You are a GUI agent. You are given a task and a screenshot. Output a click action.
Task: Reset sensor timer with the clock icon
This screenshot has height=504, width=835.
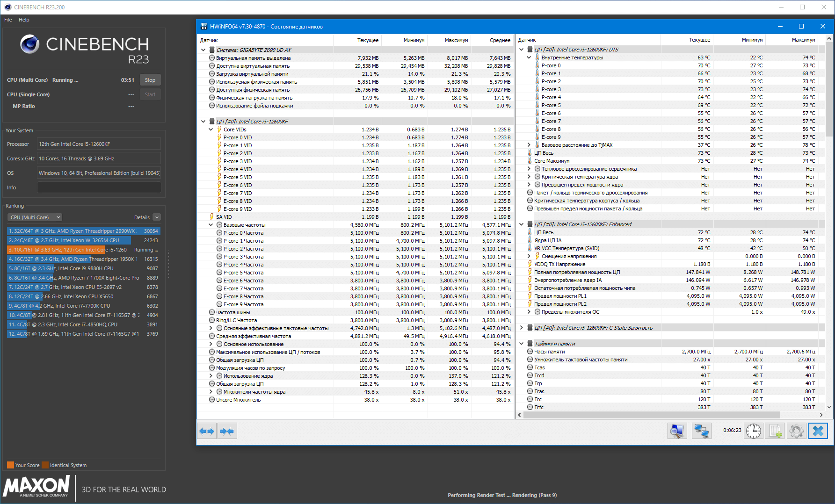click(754, 431)
